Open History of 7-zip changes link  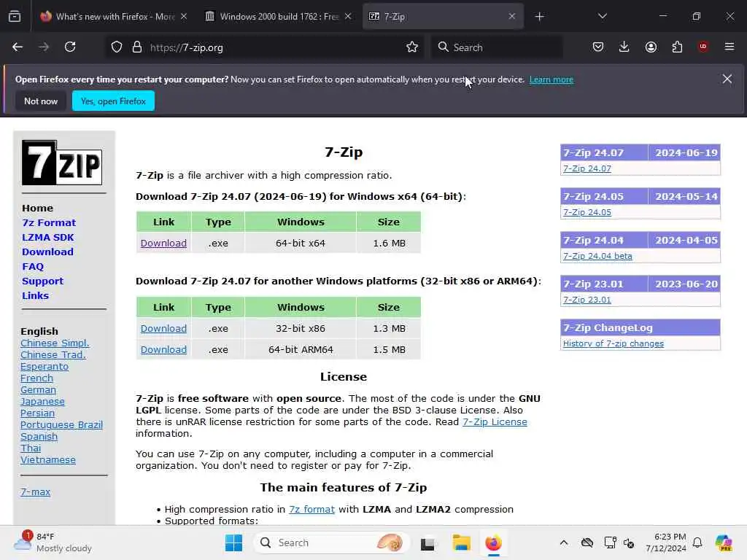(613, 344)
